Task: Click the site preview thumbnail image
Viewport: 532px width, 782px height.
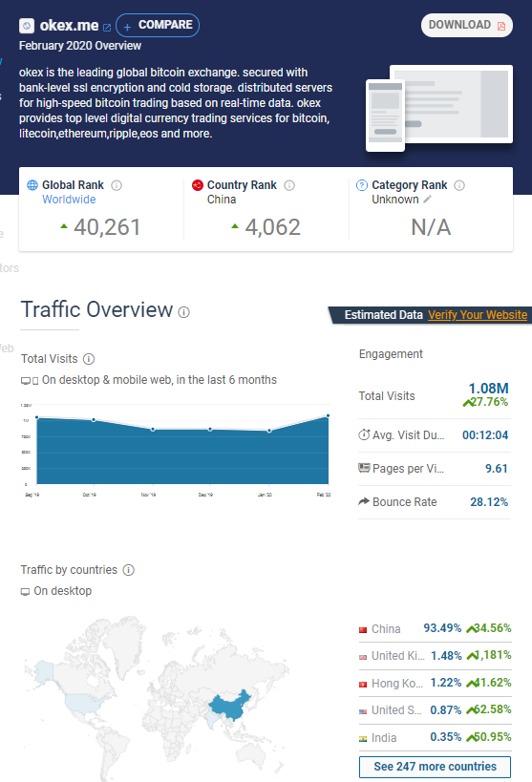Action: tap(439, 108)
